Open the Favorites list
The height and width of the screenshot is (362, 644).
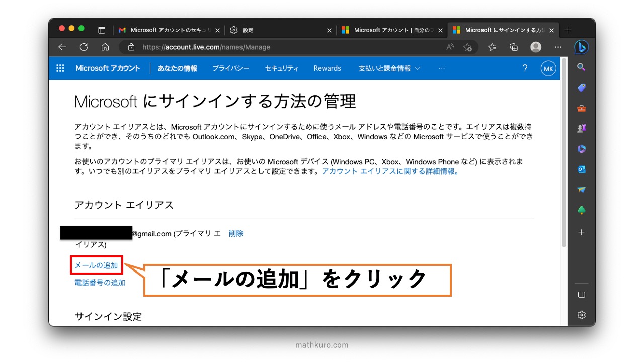click(x=492, y=47)
